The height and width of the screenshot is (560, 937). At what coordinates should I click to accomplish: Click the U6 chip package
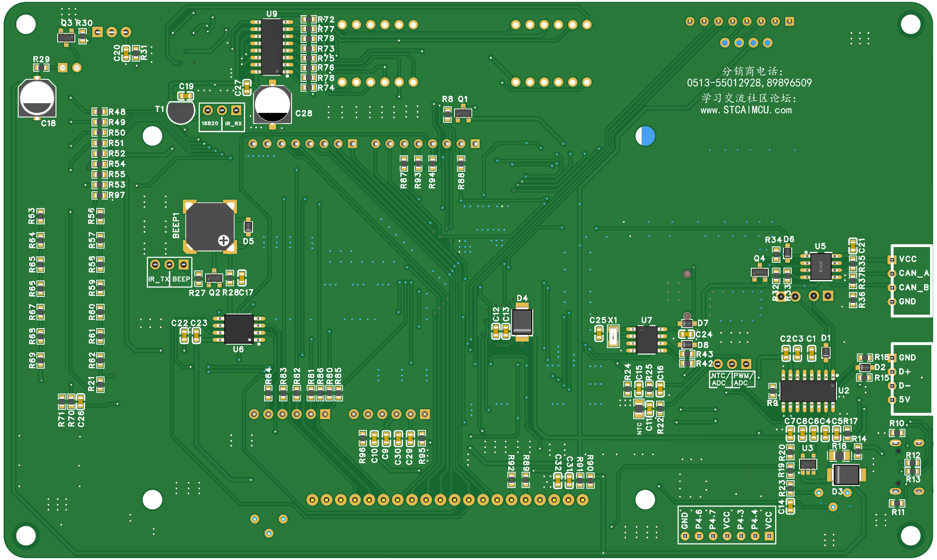[239, 329]
